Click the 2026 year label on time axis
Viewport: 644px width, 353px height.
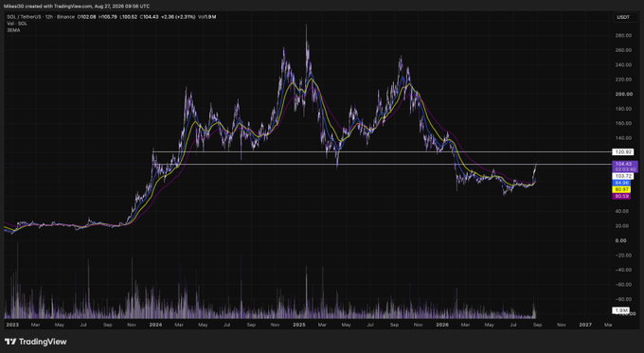point(442,325)
